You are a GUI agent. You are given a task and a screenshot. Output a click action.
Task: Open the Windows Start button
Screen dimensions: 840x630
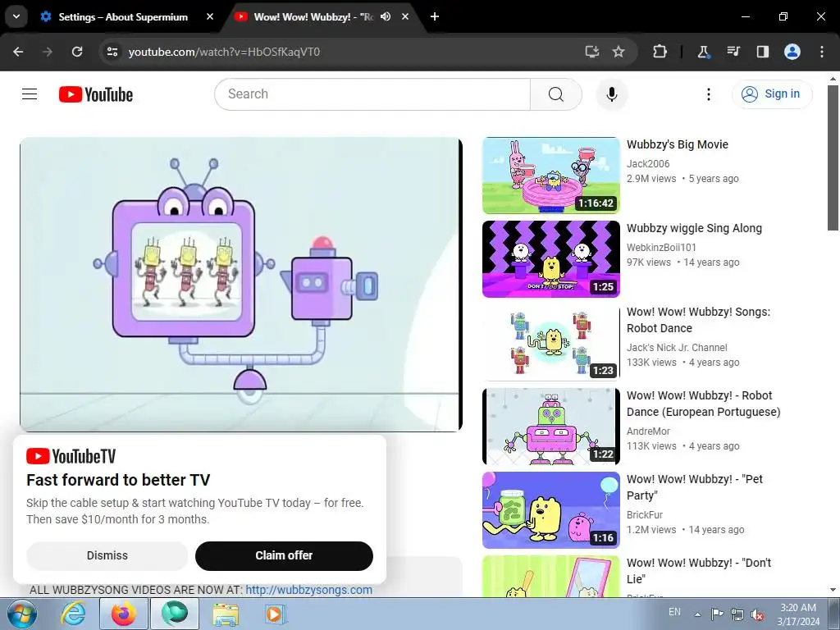pyautogui.click(x=21, y=614)
